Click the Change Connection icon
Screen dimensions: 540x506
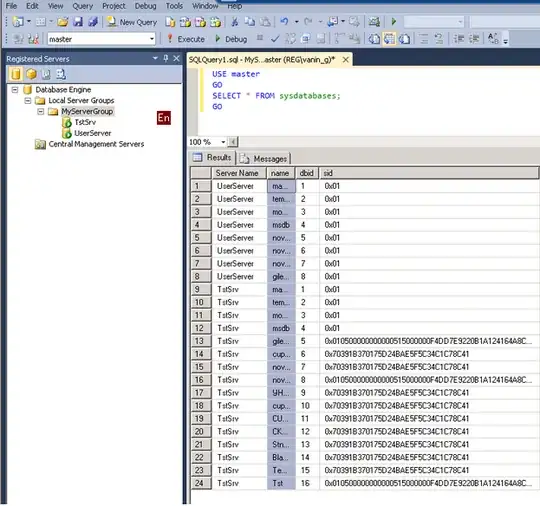[33, 39]
